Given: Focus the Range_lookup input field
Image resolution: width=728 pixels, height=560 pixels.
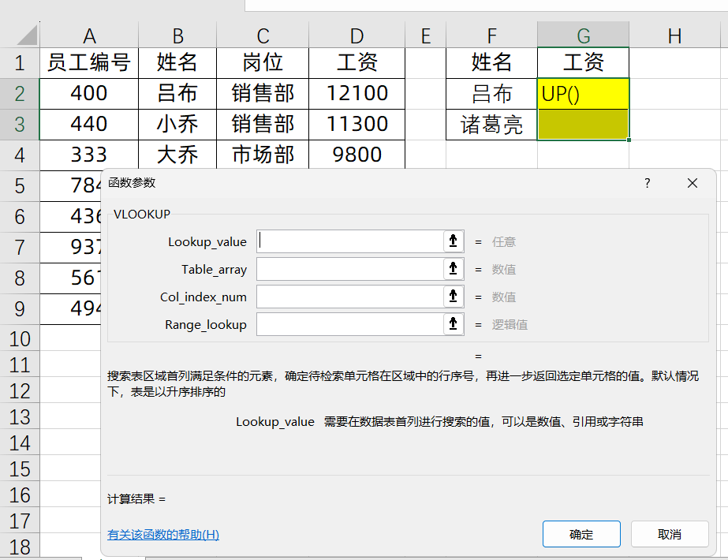Looking at the screenshot, I should tap(350, 324).
